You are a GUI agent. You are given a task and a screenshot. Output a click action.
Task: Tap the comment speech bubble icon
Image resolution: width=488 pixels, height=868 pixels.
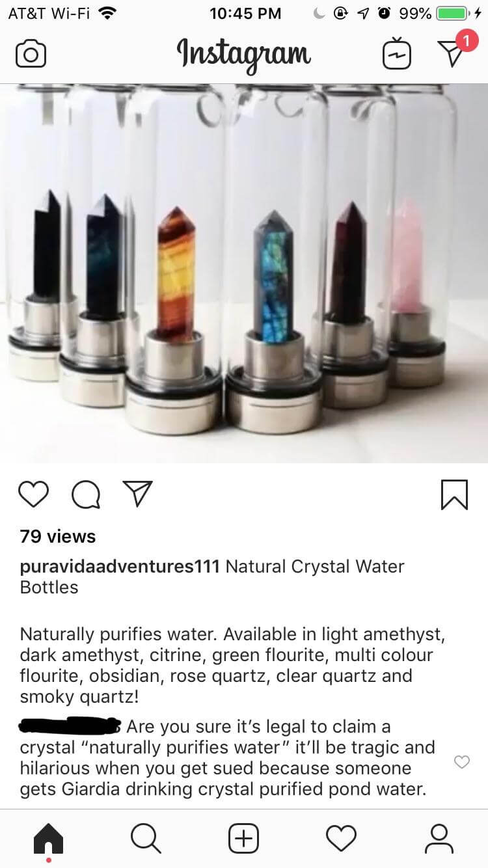[x=86, y=495]
